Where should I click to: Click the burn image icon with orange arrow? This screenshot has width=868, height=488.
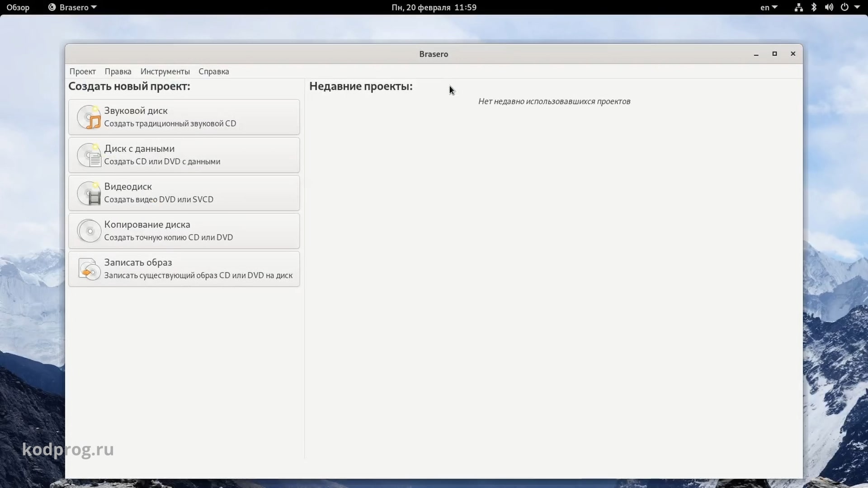pos(89,269)
